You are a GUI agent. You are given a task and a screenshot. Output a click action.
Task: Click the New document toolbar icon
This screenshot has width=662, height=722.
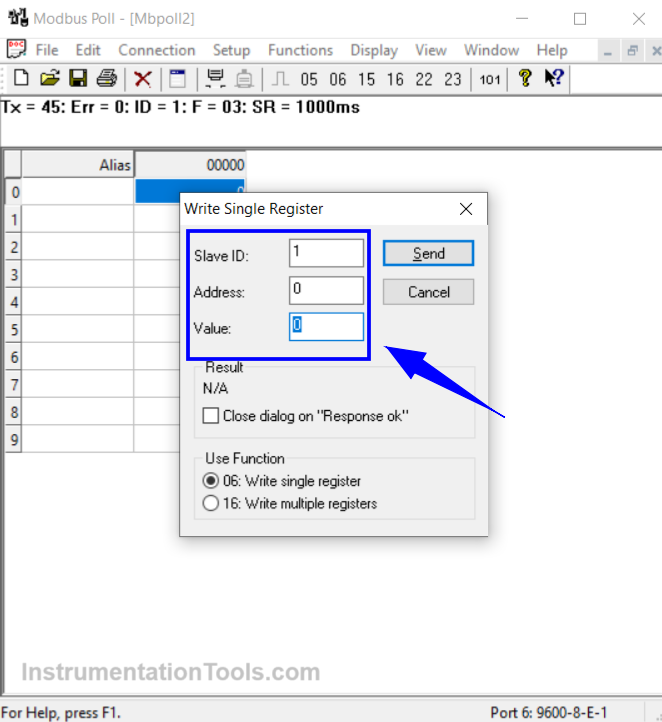tap(21, 79)
